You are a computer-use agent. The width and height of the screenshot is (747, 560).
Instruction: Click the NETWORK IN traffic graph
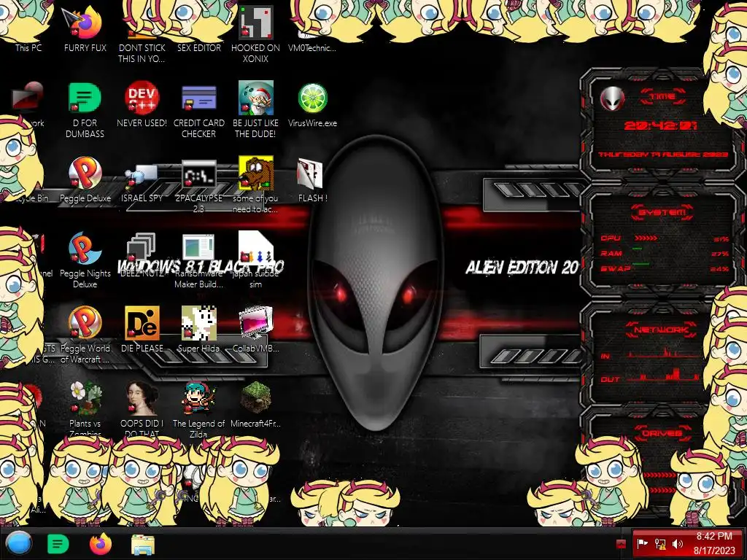click(x=664, y=354)
